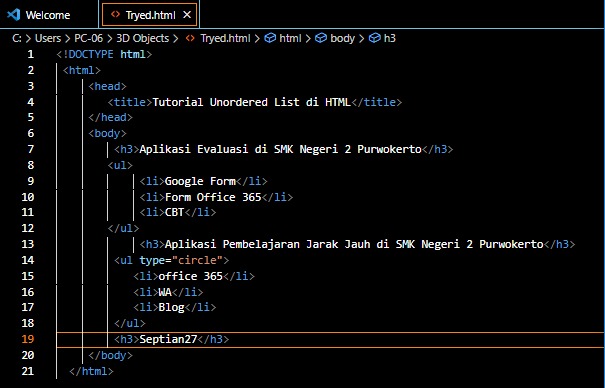Click the HTML file icon on Tryed.html tab
605x388 pixels.
click(115, 15)
